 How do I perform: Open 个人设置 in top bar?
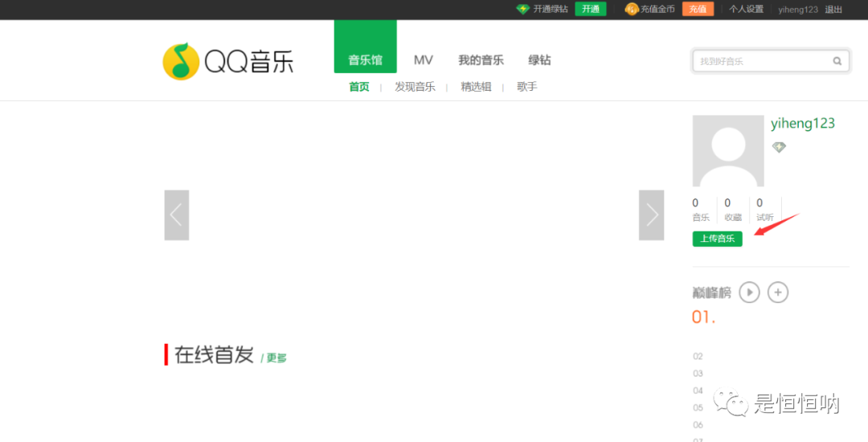coord(746,9)
